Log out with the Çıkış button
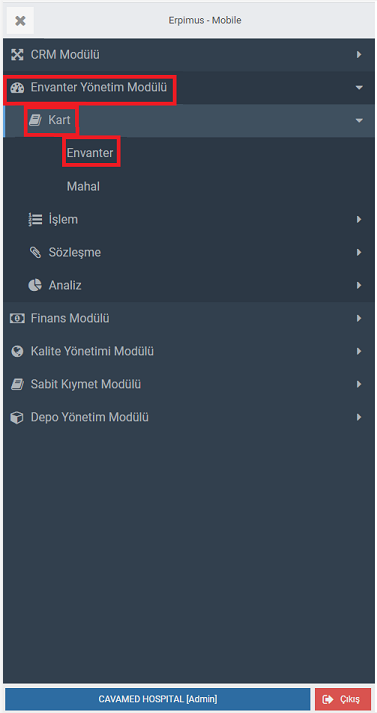This screenshot has width=377, height=713. (343, 699)
